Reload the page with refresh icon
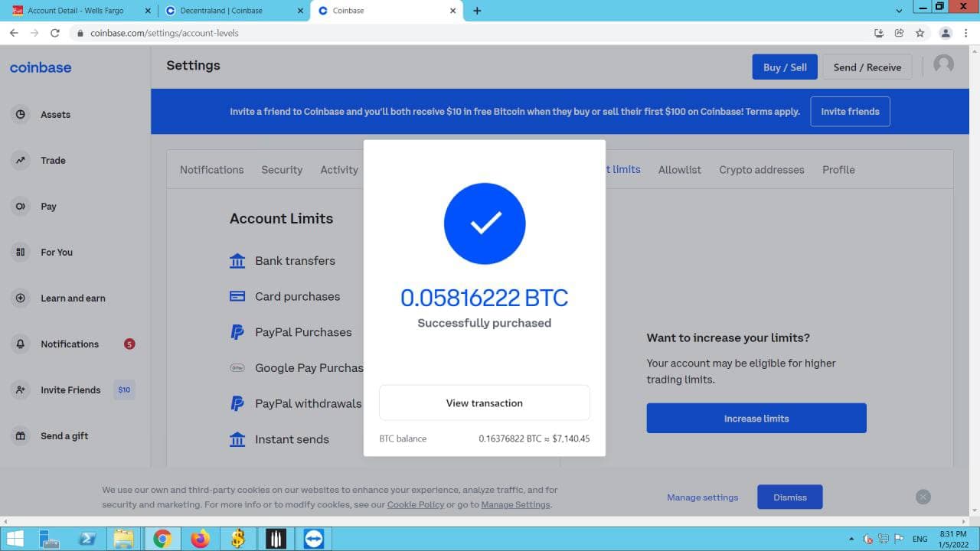This screenshot has height=551, width=980. [55, 33]
